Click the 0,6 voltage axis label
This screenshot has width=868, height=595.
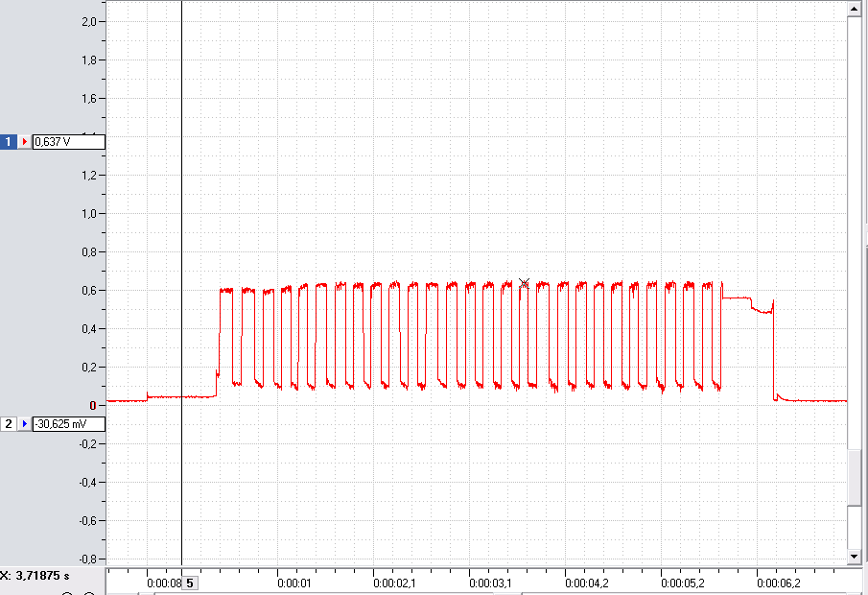click(89, 290)
